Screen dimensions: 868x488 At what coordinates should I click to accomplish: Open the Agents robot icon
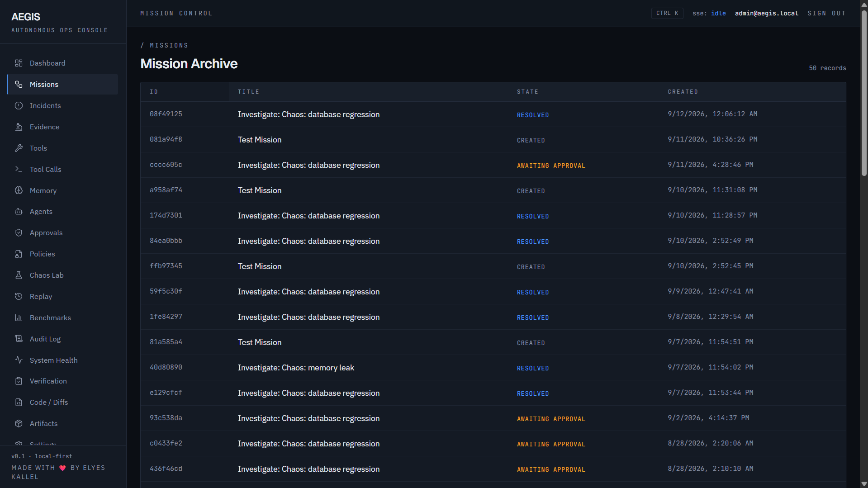(x=19, y=212)
